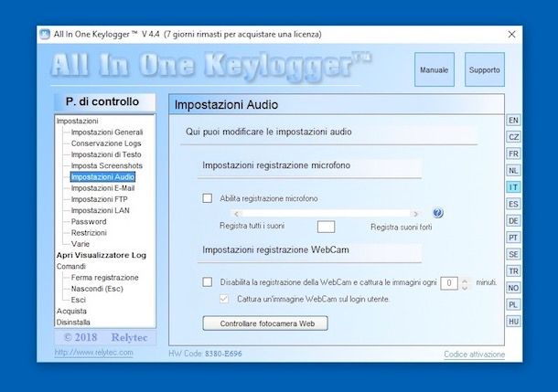Image resolution: width=558 pixels, height=392 pixels.
Task: Click the blue help question mark icon
Action: coord(438,213)
